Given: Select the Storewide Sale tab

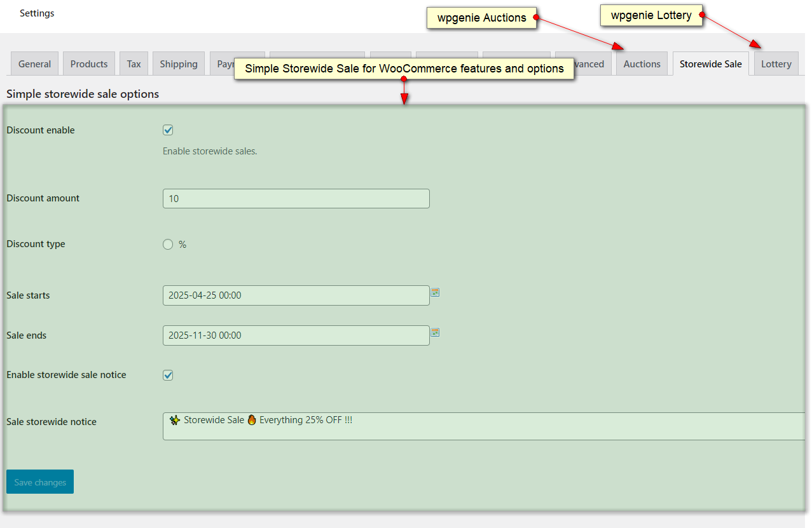Looking at the screenshot, I should click(711, 64).
